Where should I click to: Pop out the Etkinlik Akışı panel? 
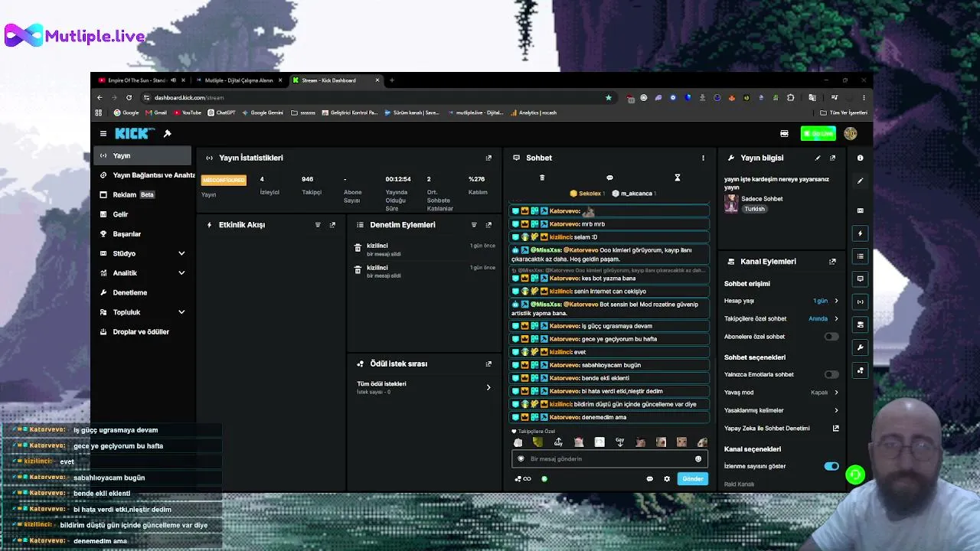pyautogui.click(x=332, y=225)
